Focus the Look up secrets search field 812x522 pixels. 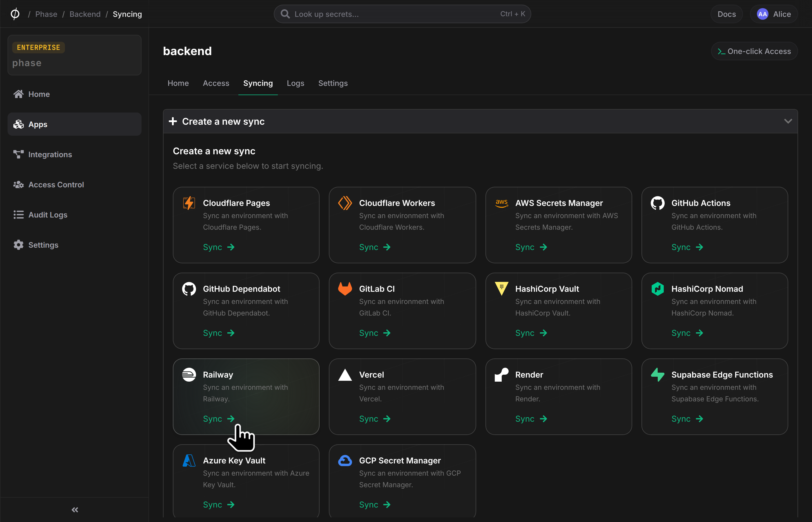(x=402, y=14)
